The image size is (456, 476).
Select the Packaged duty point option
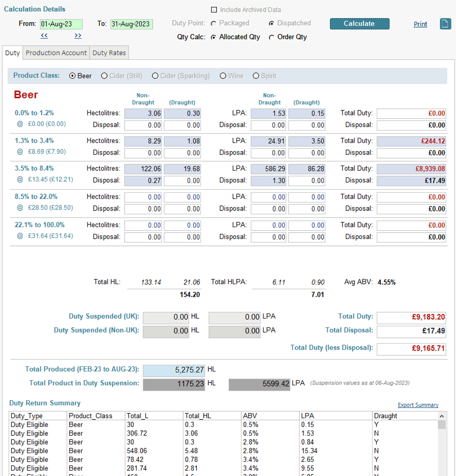(x=213, y=23)
